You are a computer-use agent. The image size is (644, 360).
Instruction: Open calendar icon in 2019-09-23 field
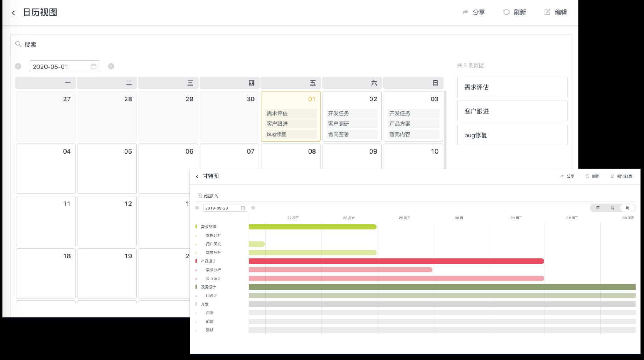point(243,208)
